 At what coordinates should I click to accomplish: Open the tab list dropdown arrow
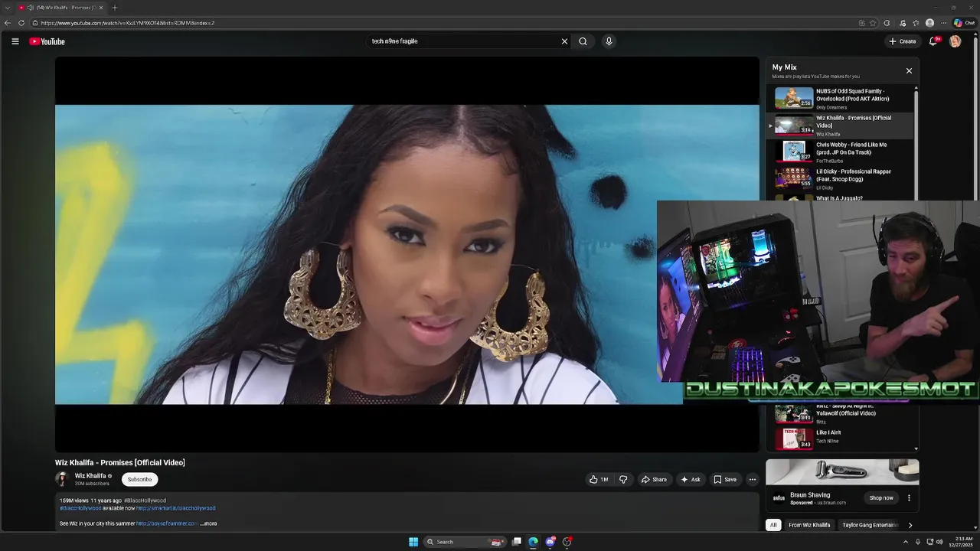(x=6, y=8)
